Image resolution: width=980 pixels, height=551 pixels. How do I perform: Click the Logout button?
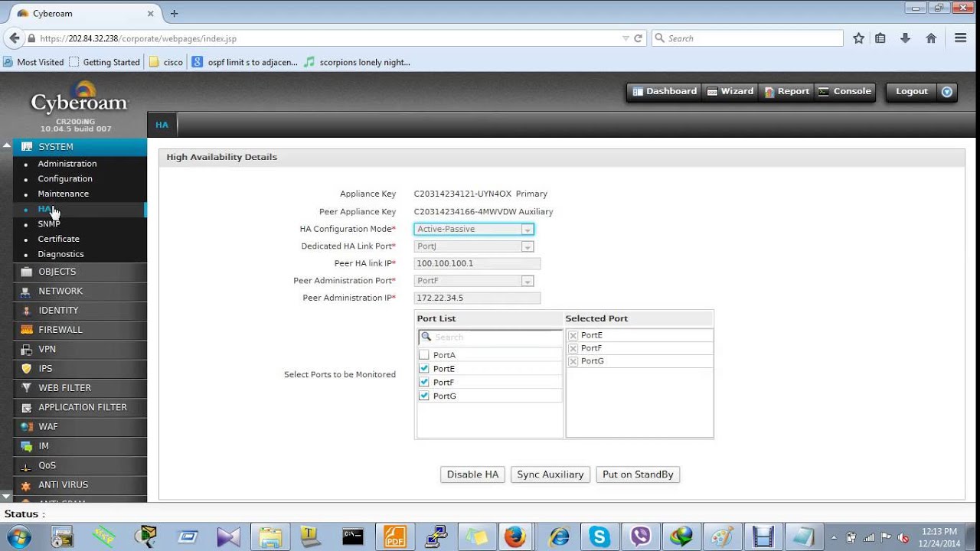pos(911,92)
